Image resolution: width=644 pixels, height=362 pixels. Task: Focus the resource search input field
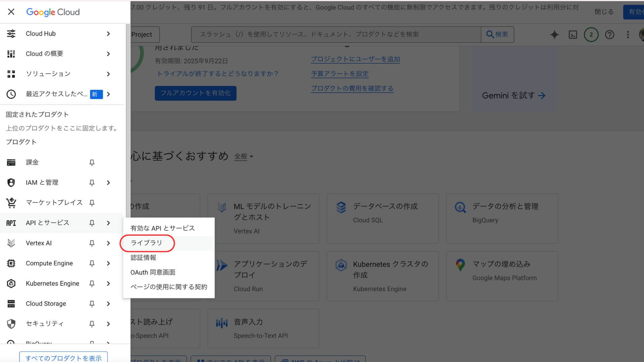click(x=336, y=35)
